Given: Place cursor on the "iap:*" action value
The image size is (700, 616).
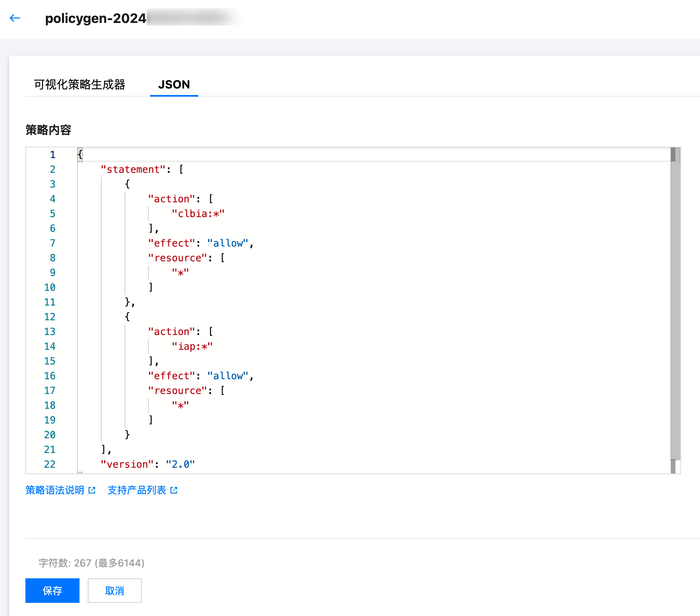Looking at the screenshot, I should pyautogui.click(x=192, y=346).
